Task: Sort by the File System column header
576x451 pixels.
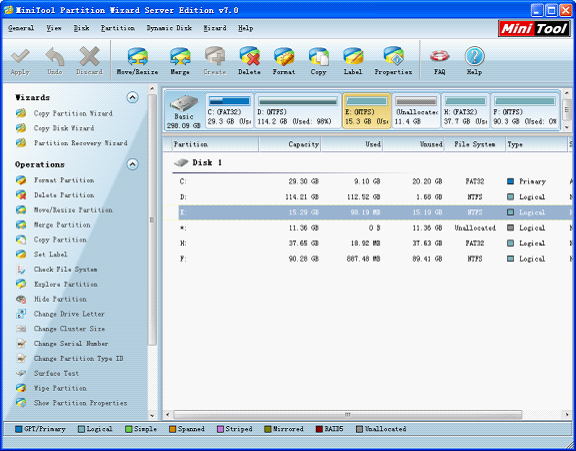Action: pos(475,144)
